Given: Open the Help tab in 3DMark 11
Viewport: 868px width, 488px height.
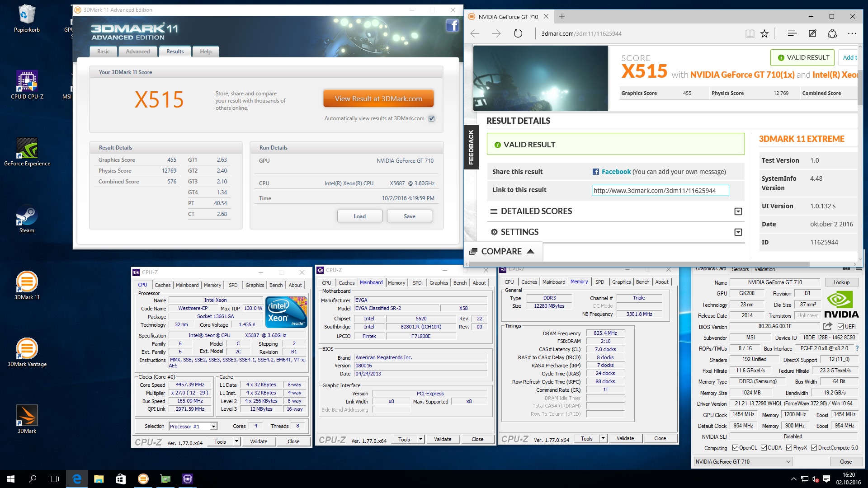Looking at the screenshot, I should [206, 52].
